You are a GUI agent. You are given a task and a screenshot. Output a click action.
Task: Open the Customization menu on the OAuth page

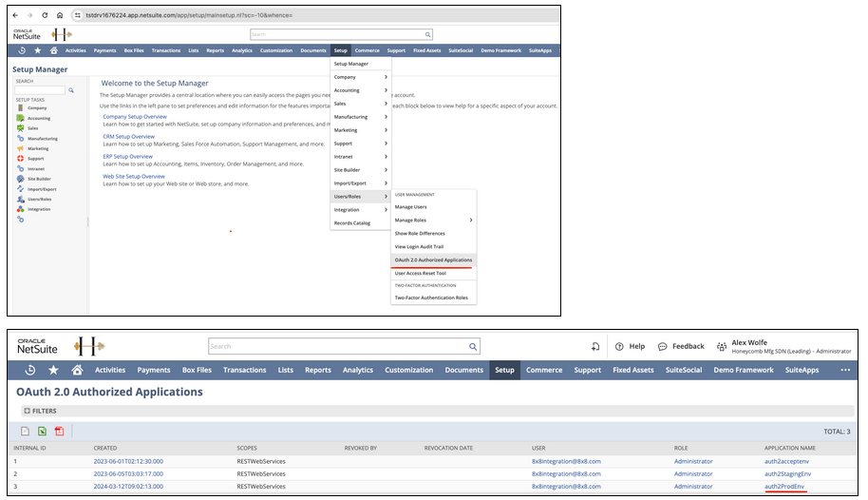click(x=409, y=370)
